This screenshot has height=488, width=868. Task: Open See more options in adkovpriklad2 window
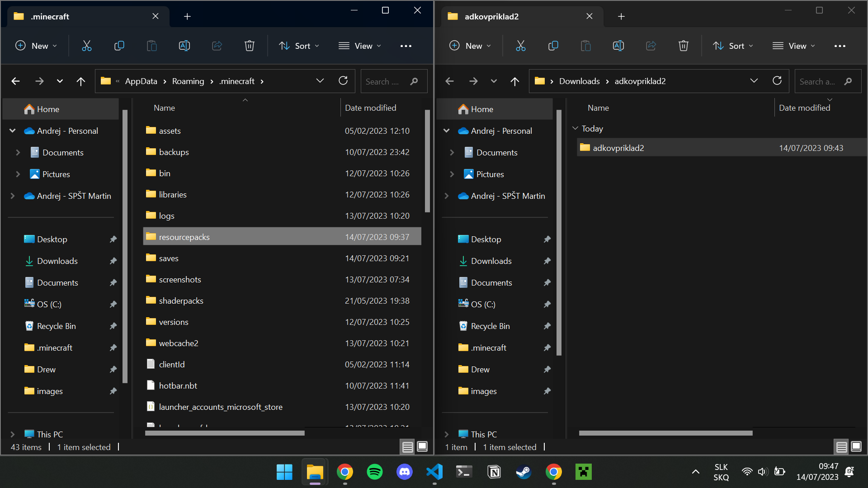tap(840, 46)
